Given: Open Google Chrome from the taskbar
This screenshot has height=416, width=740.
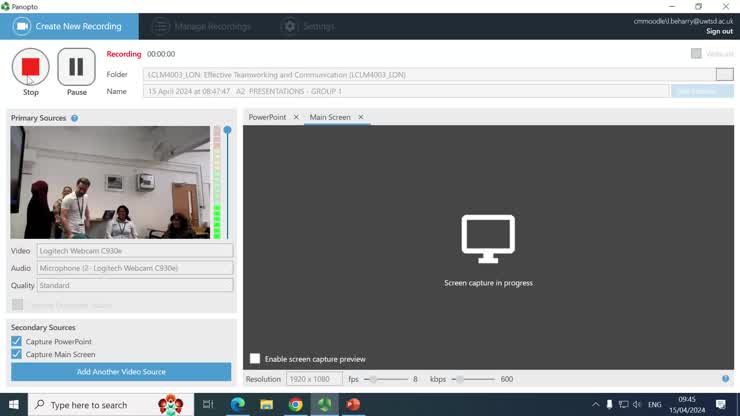Looking at the screenshot, I should tap(296, 404).
